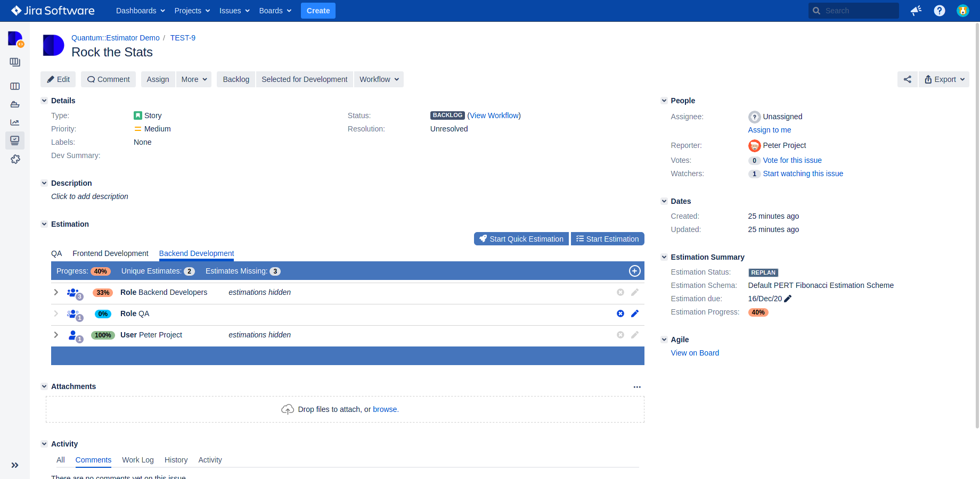
Task: Click the page vertical scrollbar
Action: pyautogui.click(x=977, y=226)
